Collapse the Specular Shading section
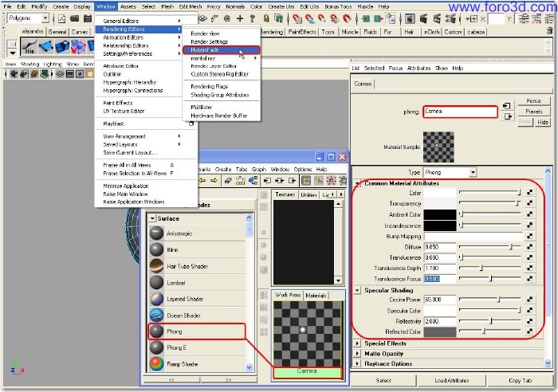Screen dimensions: 558x392 click(x=357, y=290)
